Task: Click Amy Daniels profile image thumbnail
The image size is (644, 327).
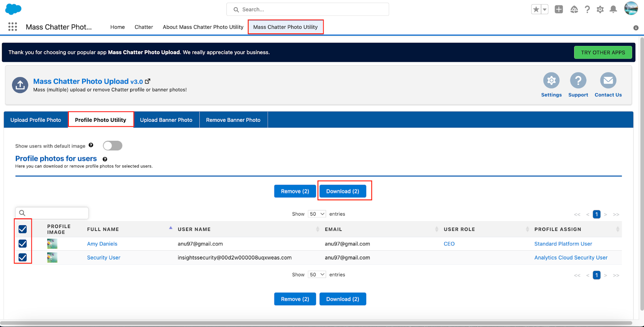Action: pos(52,244)
